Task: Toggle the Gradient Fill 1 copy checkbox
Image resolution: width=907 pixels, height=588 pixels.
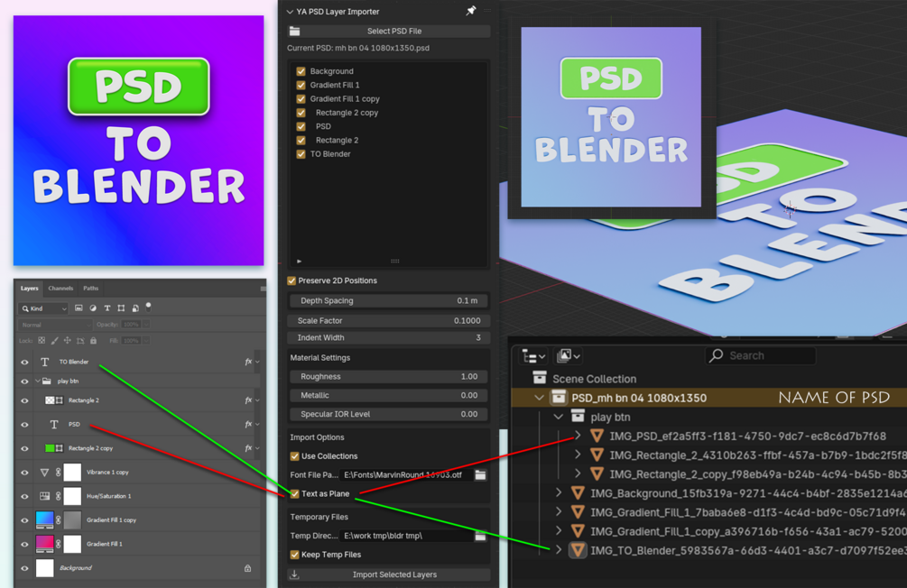Action: tap(301, 99)
